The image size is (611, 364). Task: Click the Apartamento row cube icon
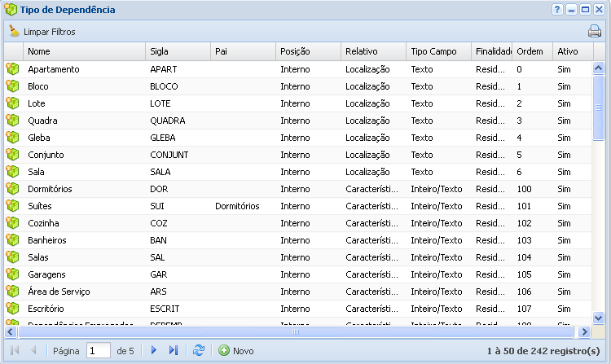click(x=12, y=69)
